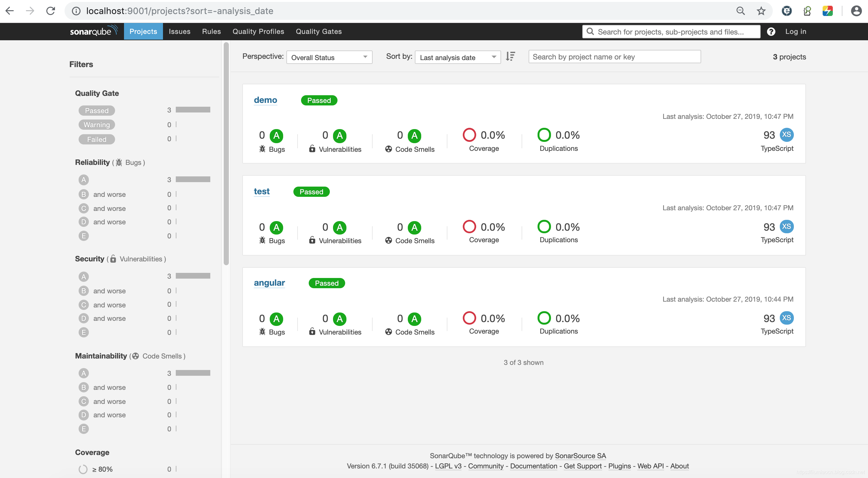This screenshot has width=868, height=478.
Task: Open the Quality Gates menu tab
Action: 318,31
